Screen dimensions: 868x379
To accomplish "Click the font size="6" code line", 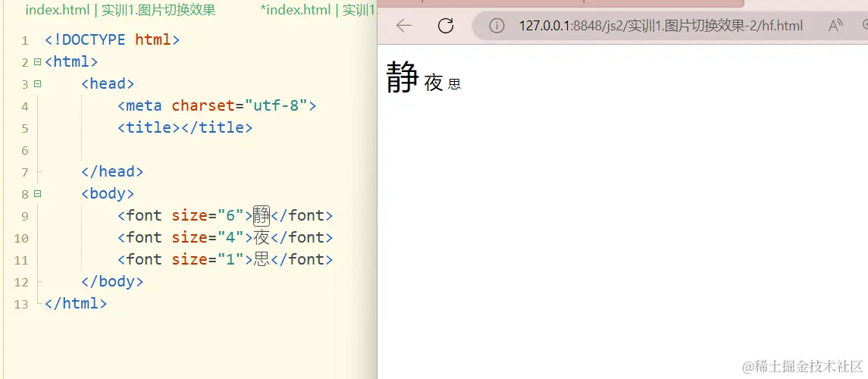I will coord(224,216).
